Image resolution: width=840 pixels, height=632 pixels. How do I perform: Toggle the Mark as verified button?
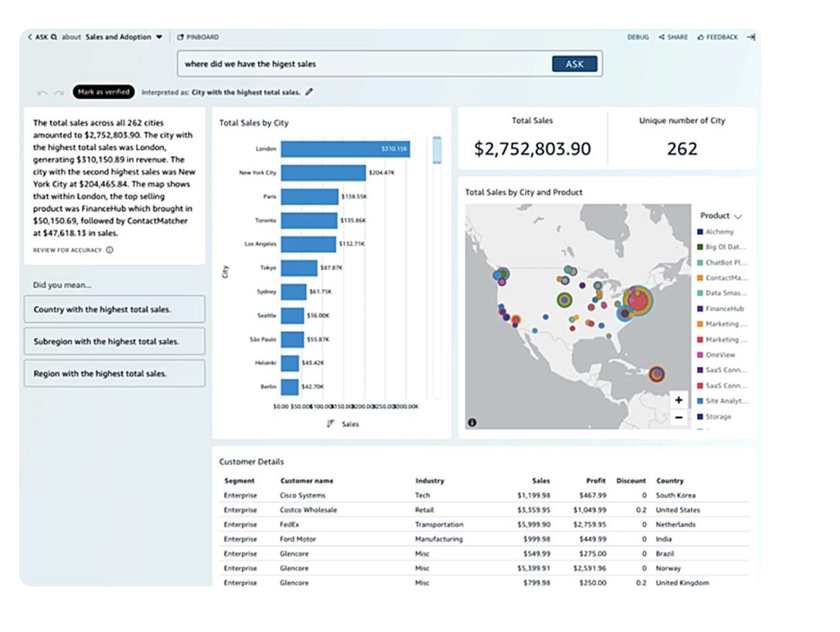(x=103, y=92)
